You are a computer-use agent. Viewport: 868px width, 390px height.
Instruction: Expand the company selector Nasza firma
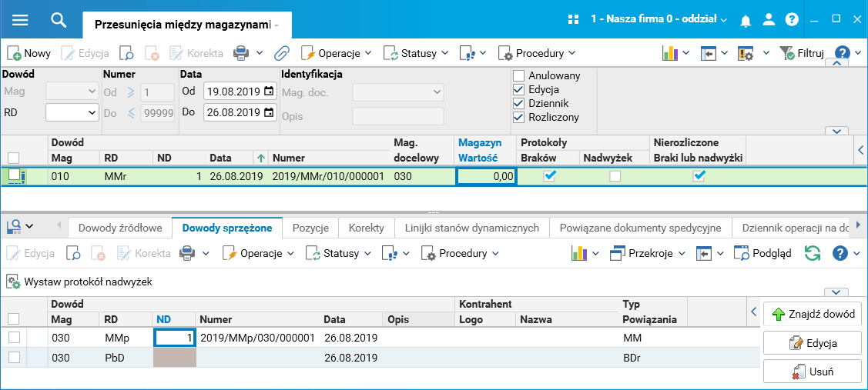[659, 19]
